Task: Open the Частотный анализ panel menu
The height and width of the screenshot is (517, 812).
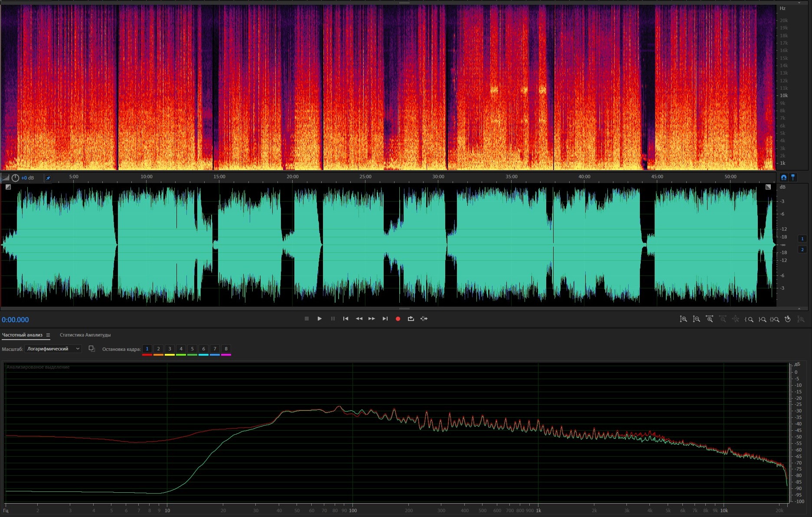Action: tap(48, 335)
